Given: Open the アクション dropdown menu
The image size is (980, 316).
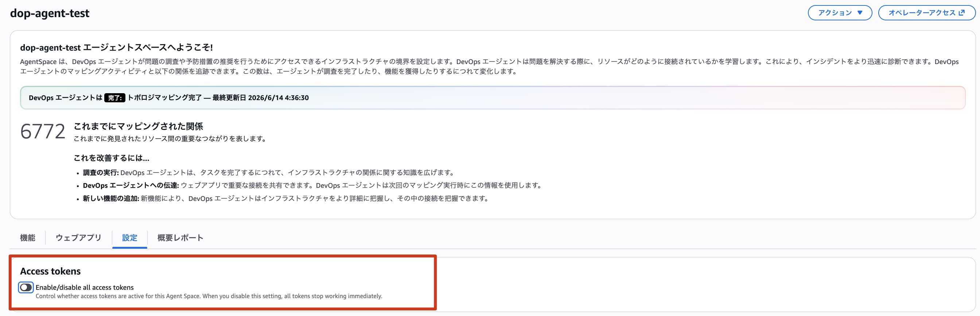Looking at the screenshot, I should click(840, 13).
